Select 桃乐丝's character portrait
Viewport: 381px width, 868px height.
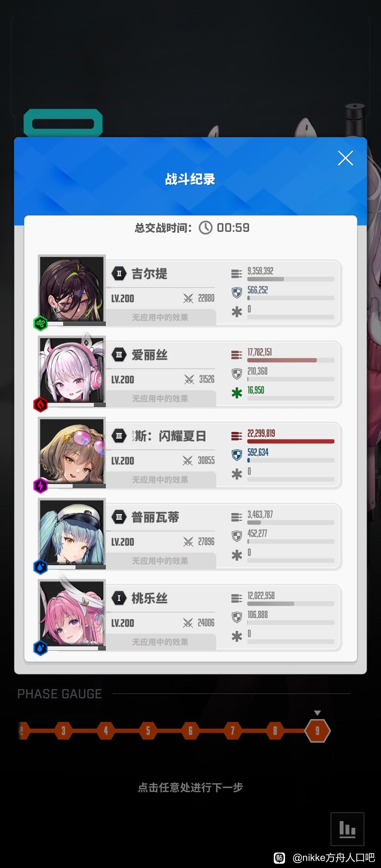(x=72, y=613)
